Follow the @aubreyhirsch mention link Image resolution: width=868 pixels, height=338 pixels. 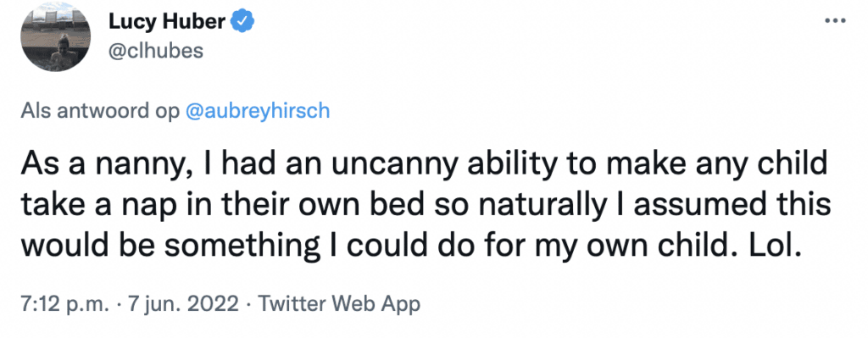point(258,111)
